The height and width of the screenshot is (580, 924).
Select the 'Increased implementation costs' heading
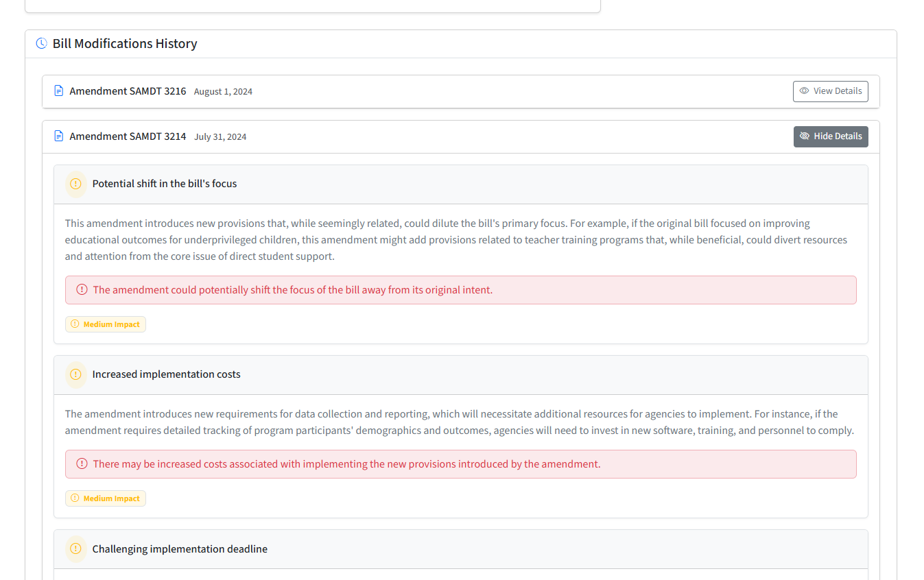coord(167,374)
